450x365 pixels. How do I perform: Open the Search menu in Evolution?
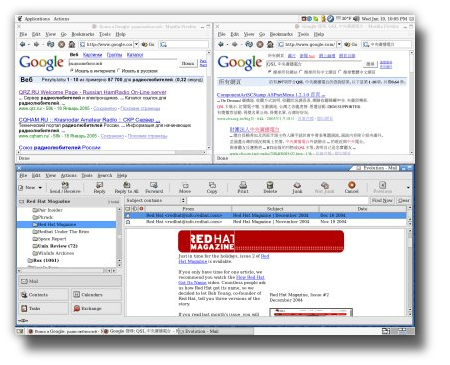[x=105, y=175]
